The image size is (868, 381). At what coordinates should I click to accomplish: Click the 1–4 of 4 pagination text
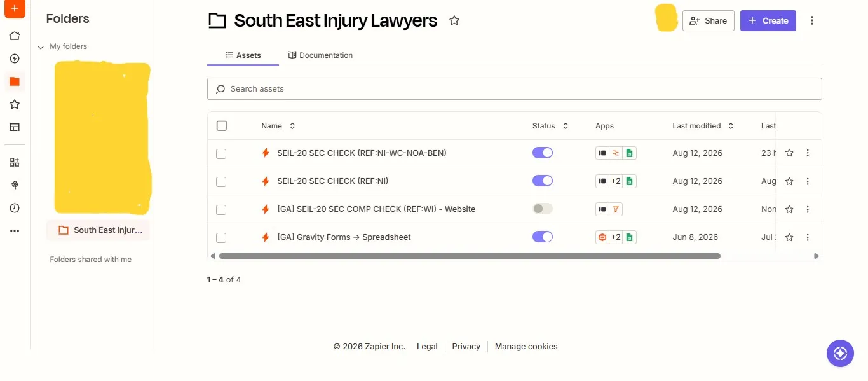click(224, 280)
